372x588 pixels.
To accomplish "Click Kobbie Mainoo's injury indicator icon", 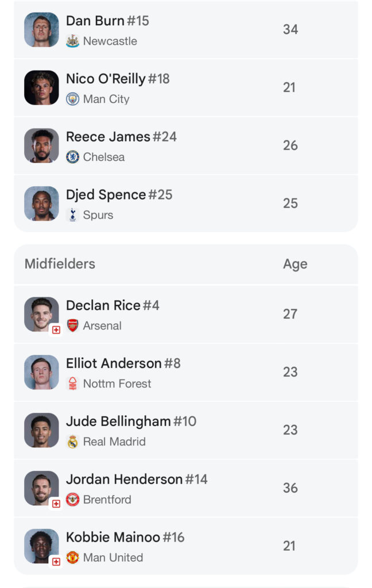I will point(56,562).
